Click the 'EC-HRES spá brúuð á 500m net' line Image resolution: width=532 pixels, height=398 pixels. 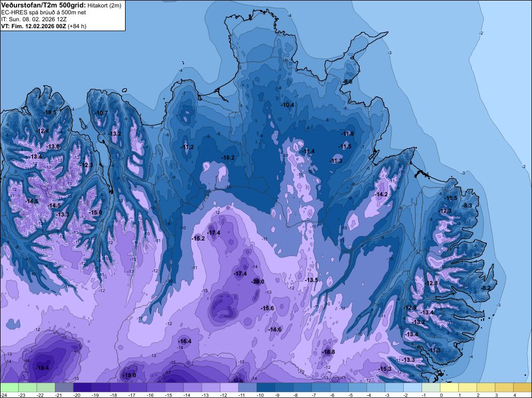click(44, 13)
